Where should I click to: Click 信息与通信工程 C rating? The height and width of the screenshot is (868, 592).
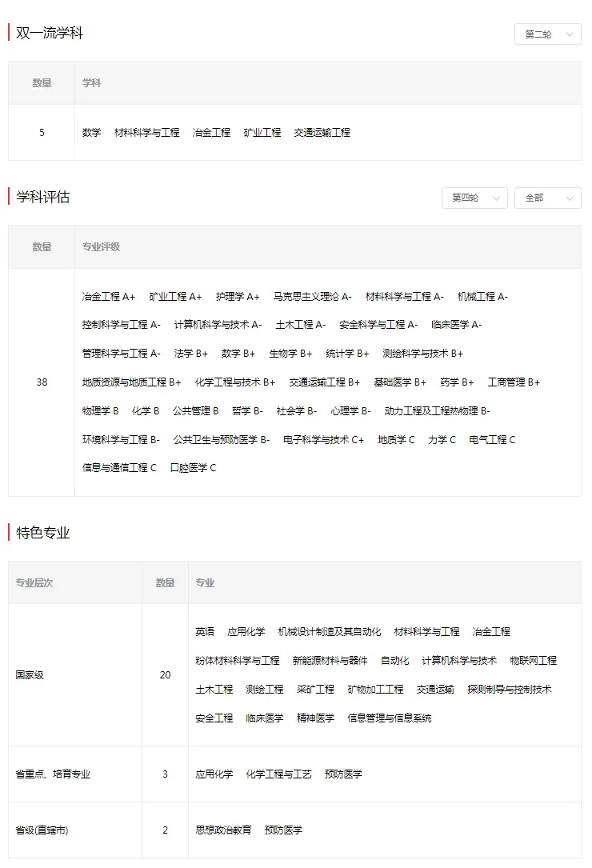[119, 468]
